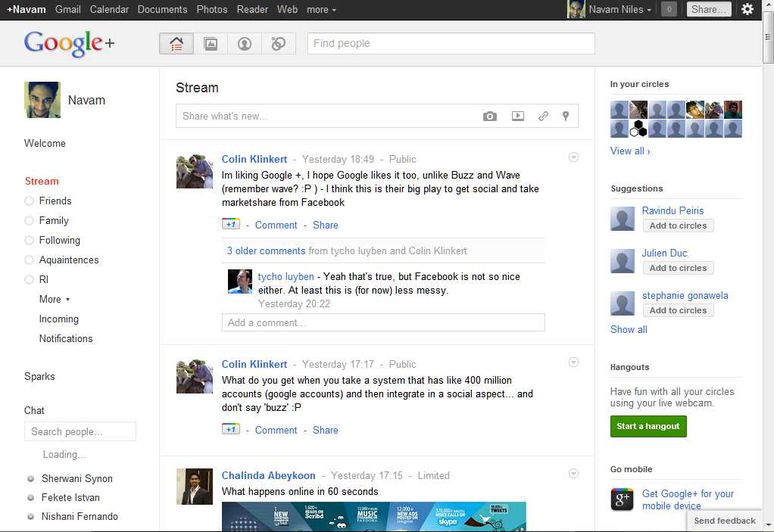
Task: Click the video icon in the share box
Action: (517, 116)
